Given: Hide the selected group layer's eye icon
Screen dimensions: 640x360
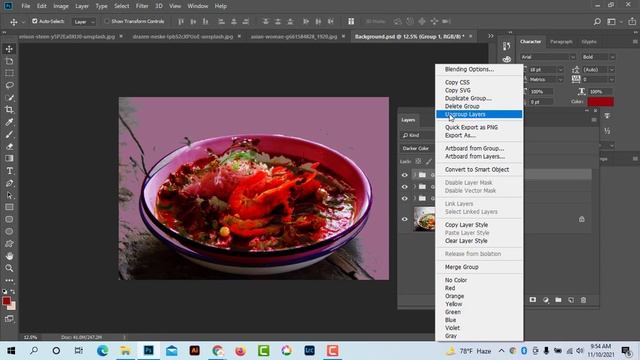Looking at the screenshot, I should [x=404, y=175].
